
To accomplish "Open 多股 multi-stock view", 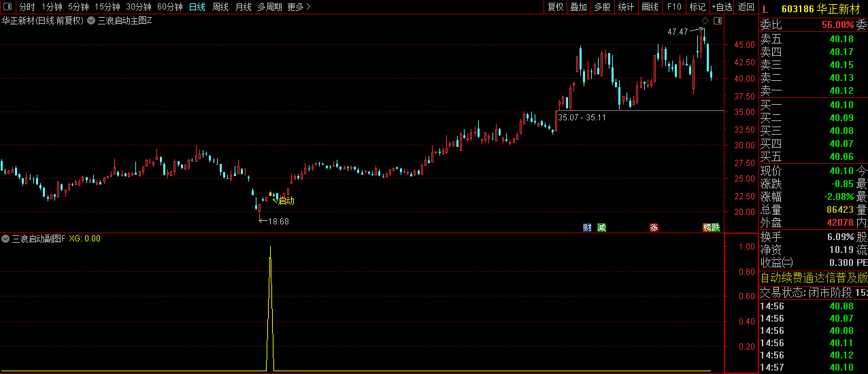I will pyautogui.click(x=602, y=7).
